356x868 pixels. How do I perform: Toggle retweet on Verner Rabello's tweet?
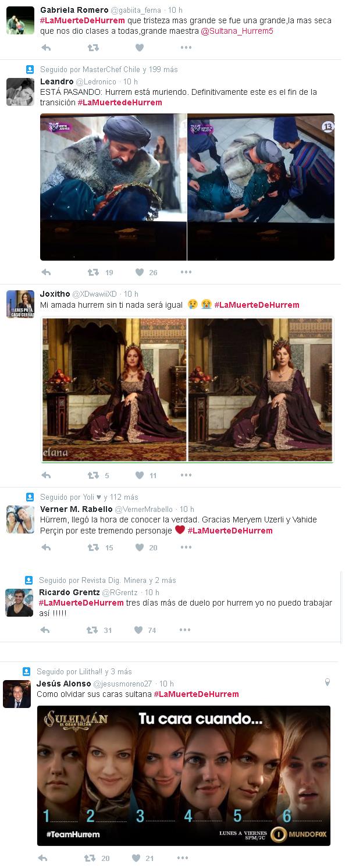click(x=92, y=547)
